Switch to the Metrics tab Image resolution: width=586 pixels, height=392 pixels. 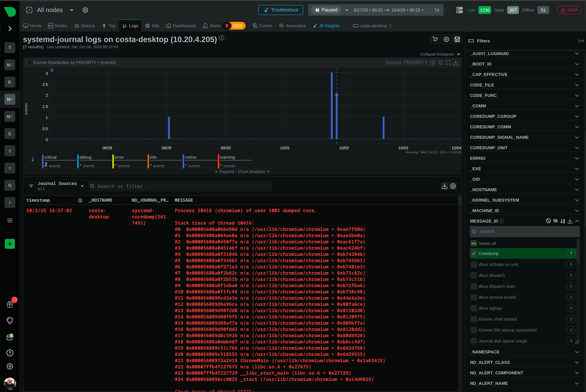(85, 25)
